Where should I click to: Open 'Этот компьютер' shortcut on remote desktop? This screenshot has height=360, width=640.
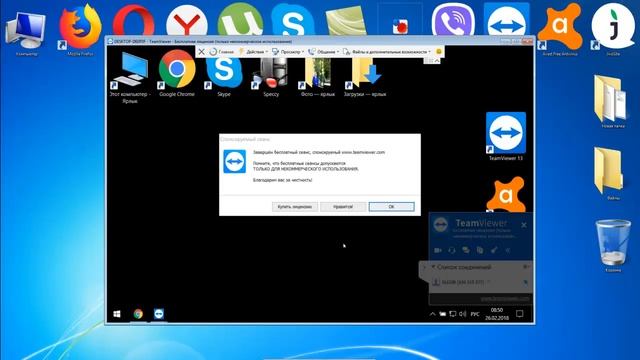tap(130, 78)
